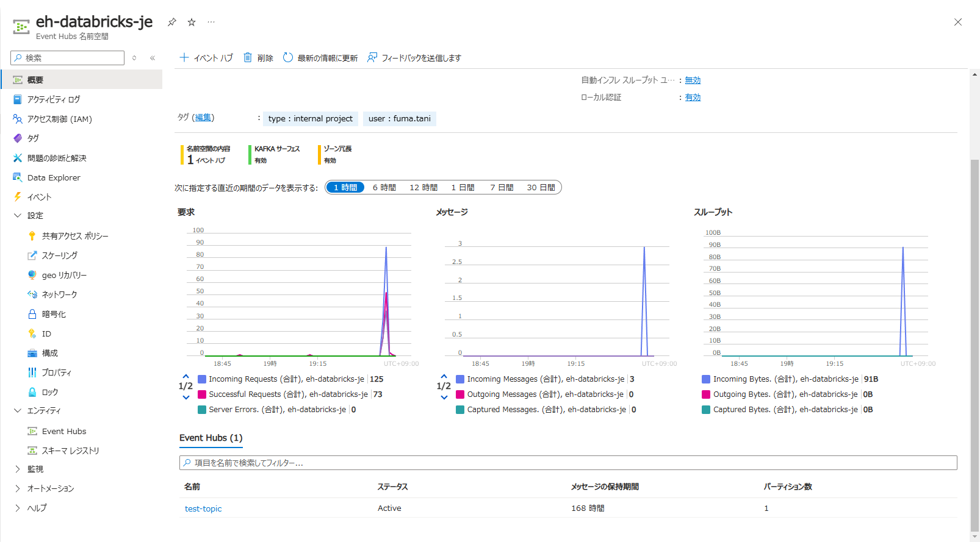Open the test-topic event hub link
The image size is (980, 542).
[203, 508]
